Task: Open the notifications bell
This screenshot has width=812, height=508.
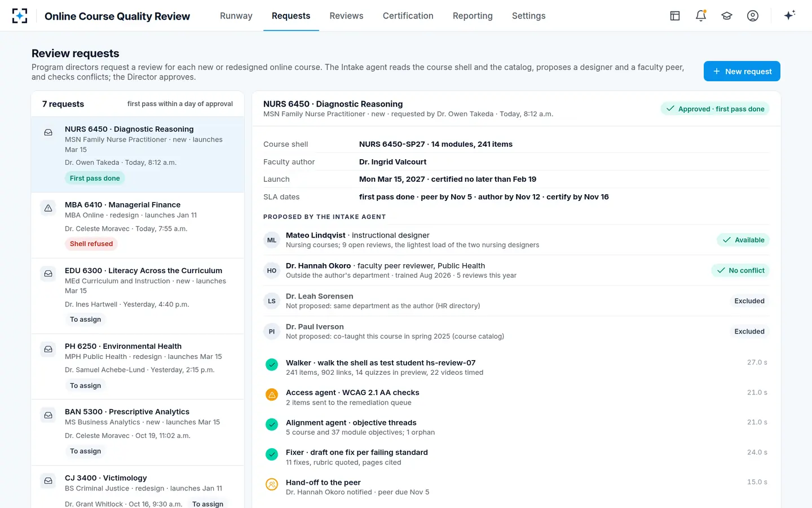Action: [701, 16]
